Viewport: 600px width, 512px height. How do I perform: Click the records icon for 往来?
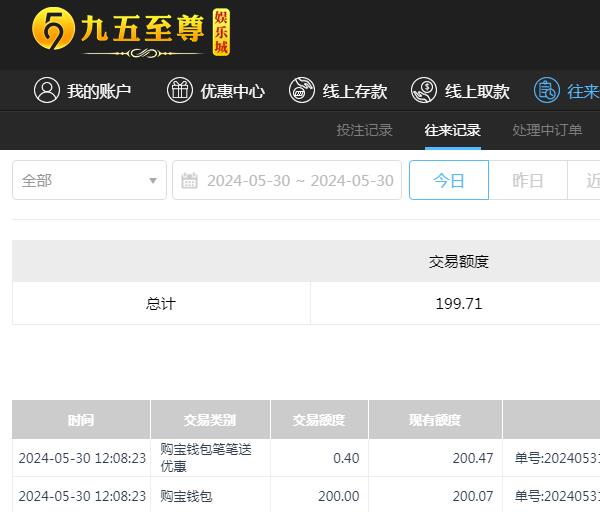point(547,90)
